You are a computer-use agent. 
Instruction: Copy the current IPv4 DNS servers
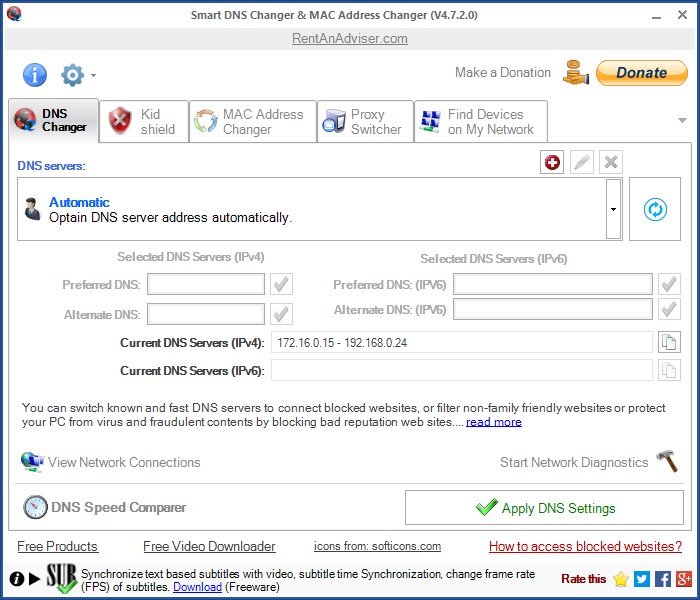click(669, 342)
